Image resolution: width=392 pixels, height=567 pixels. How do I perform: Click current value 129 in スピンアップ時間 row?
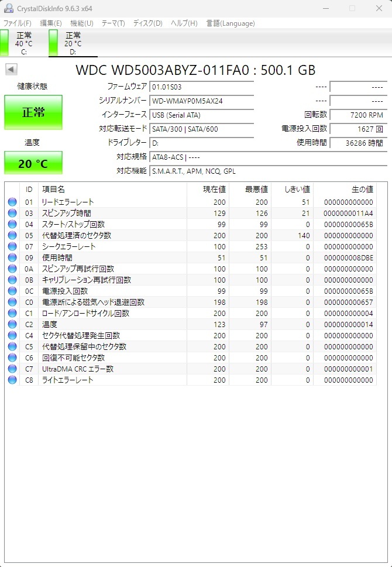click(x=219, y=214)
